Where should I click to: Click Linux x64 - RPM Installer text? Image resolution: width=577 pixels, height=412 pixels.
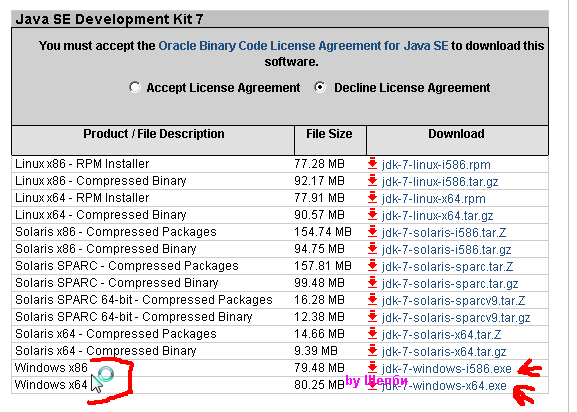click(x=82, y=198)
